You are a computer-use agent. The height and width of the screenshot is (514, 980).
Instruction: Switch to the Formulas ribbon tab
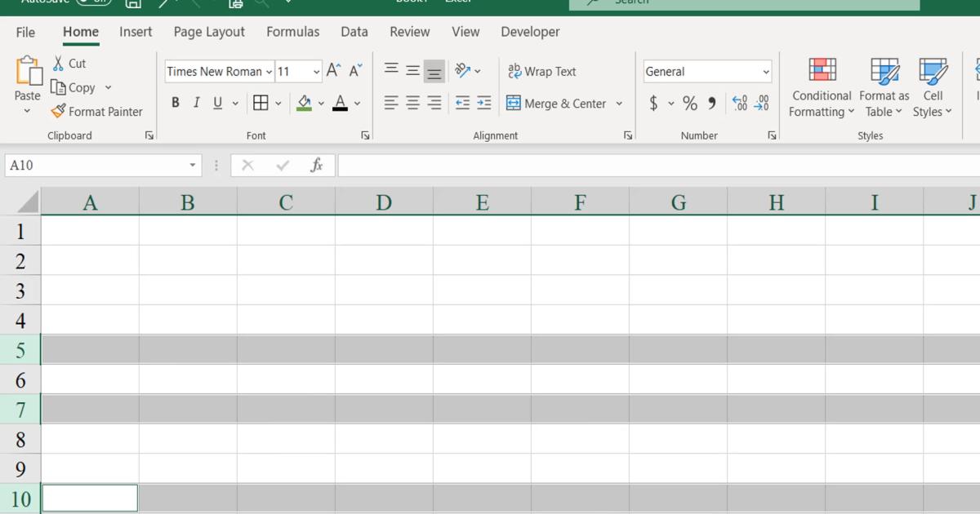click(292, 32)
